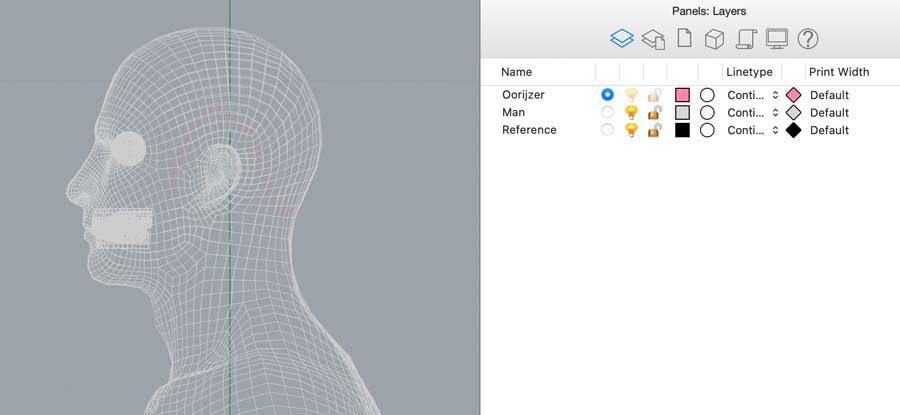Toggle the lock on Man layer

coord(655,113)
